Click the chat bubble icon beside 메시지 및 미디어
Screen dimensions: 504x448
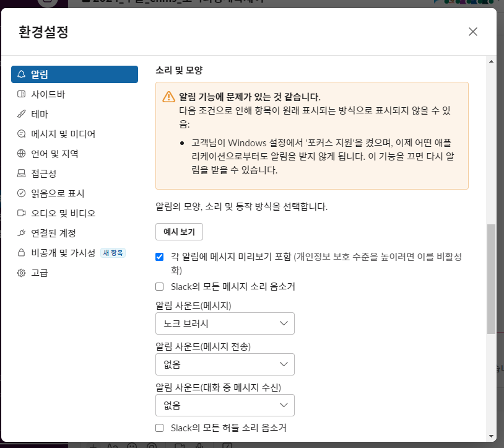point(21,134)
